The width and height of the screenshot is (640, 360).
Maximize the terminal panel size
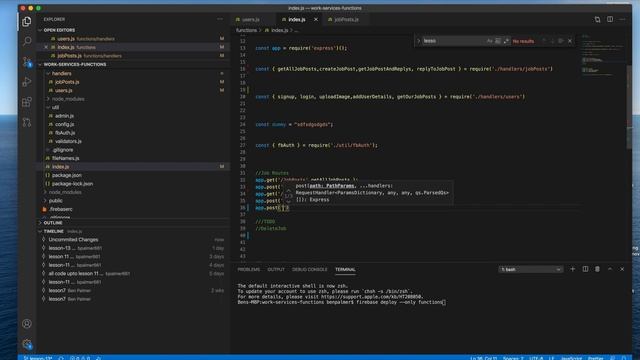point(610,269)
